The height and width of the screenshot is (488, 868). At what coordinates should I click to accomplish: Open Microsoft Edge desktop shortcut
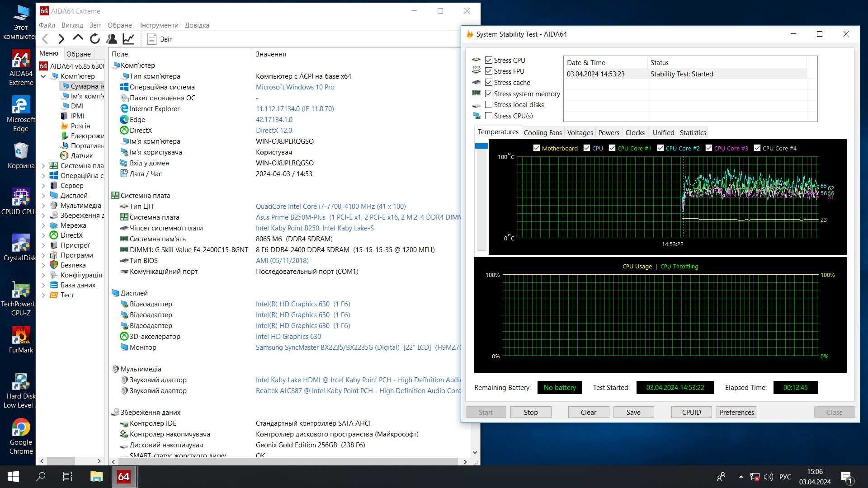coord(21,113)
